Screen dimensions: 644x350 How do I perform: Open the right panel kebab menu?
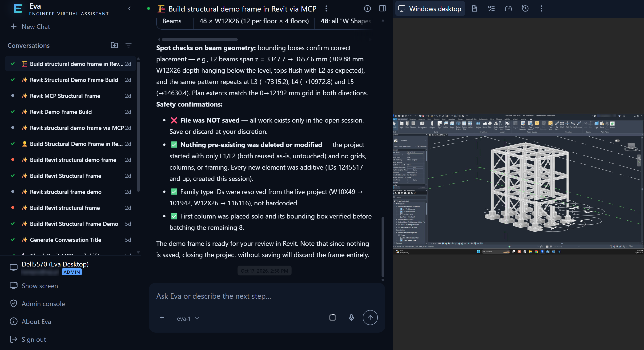[541, 8]
